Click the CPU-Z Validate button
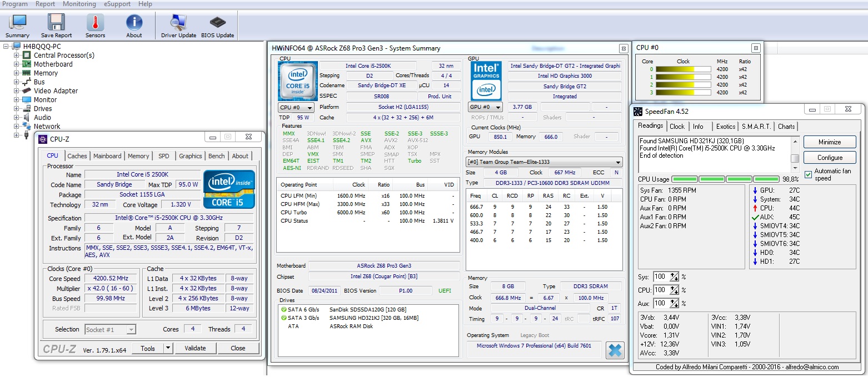Screen dimensions: 868x377 pyautogui.click(x=195, y=348)
